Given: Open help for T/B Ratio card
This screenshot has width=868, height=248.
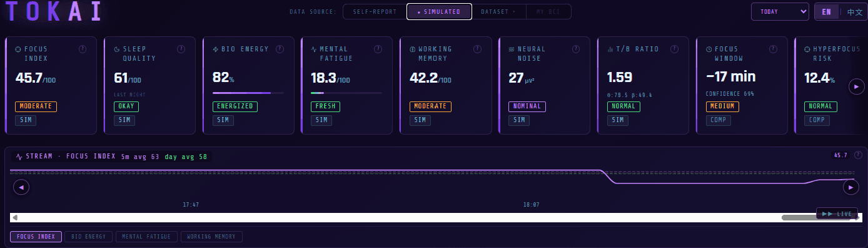Looking at the screenshot, I should 674,49.
